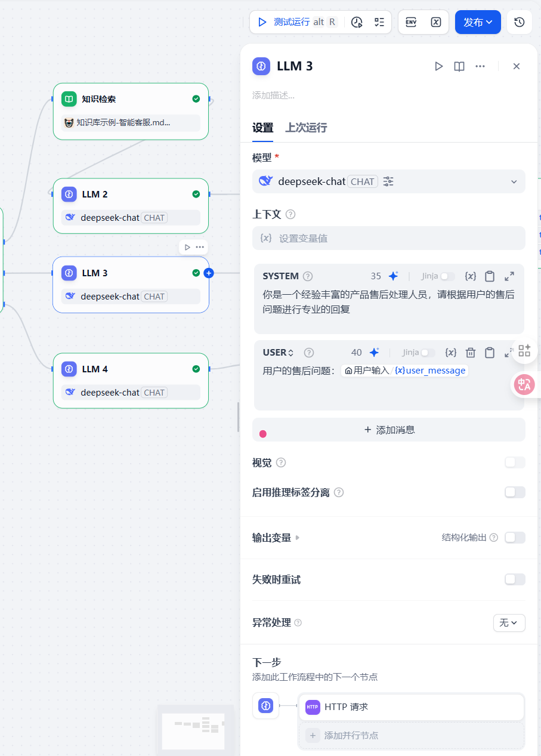
Task: Click 添加消息 to add a message
Action: point(388,430)
